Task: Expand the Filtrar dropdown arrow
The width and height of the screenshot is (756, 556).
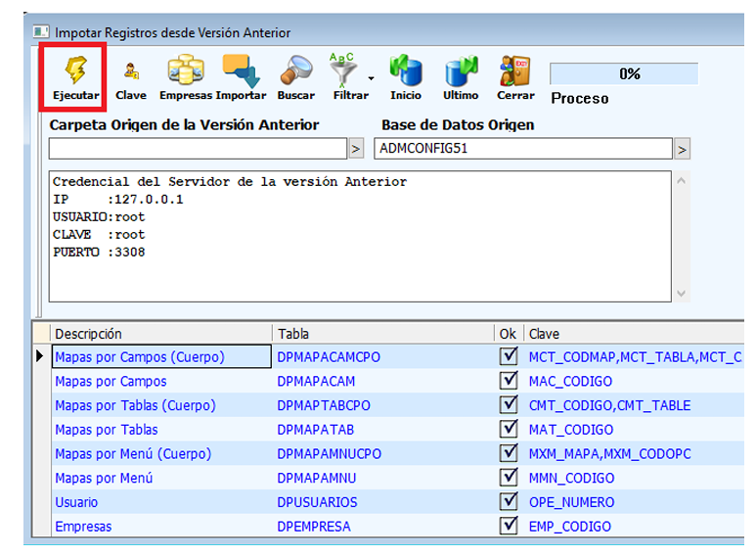Action: click(371, 78)
